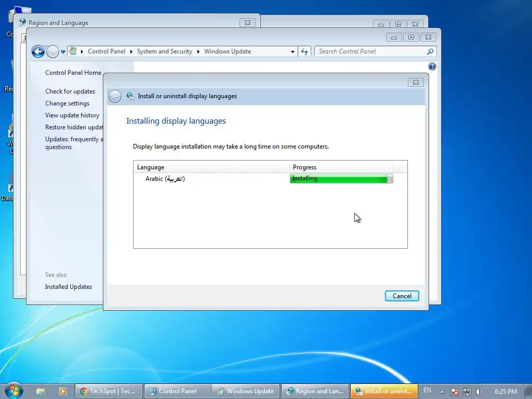
Task: Expand the arrow before Windows Update breadcrumb
Action: 198,51
